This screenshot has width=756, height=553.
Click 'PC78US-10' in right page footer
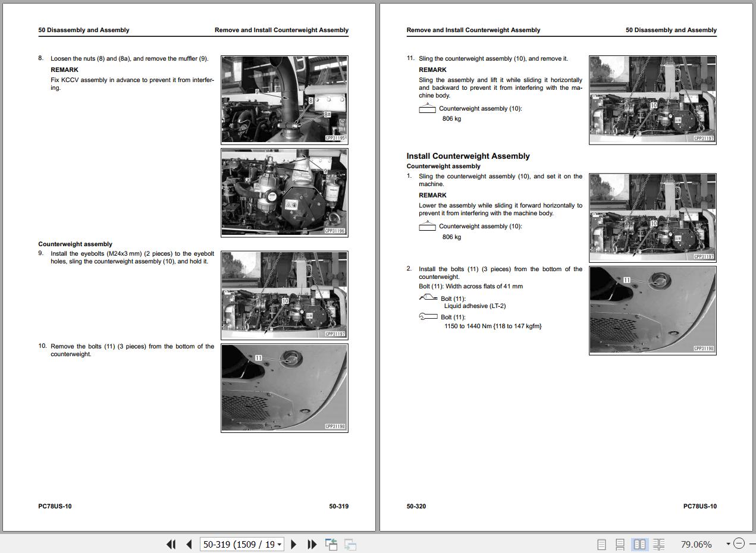click(x=700, y=506)
